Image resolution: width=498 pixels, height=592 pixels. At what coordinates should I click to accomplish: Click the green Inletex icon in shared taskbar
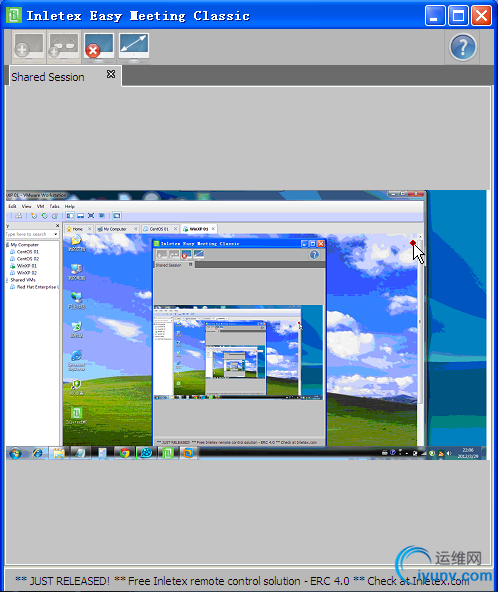pyautogui.click(x=168, y=453)
